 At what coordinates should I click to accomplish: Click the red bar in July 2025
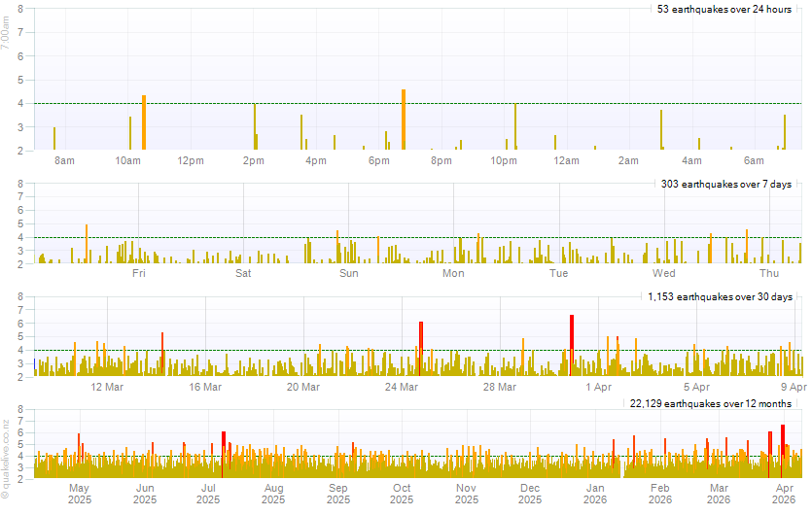(223, 453)
